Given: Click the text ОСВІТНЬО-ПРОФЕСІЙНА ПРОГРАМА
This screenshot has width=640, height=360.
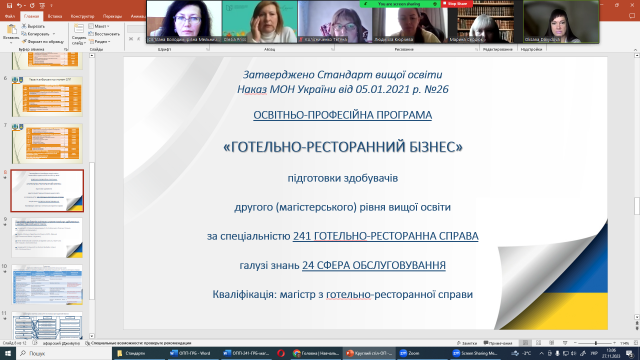Looking at the screenshot, I should (342, 115).
